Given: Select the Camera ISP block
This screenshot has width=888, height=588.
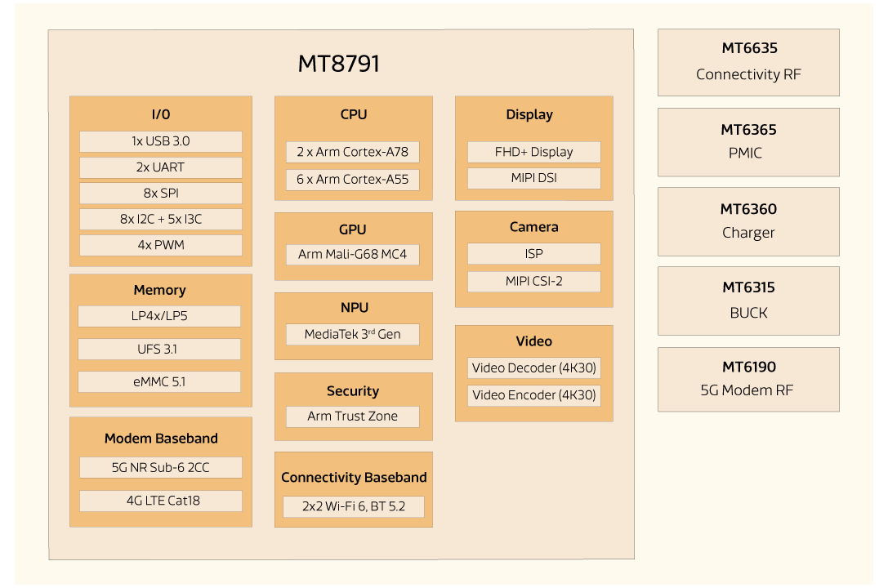Looking at the screenshot, I should (533, 253).
